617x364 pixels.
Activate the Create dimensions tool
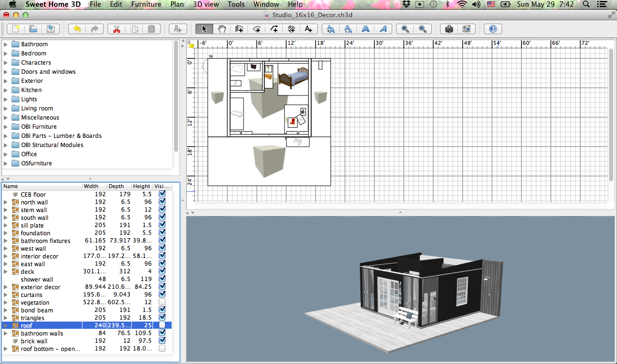pyautogui.click(x=291, y=29)
